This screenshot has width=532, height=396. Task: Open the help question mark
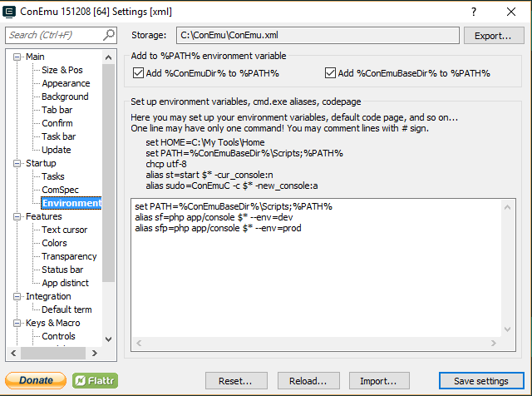(x=474, y=12)
